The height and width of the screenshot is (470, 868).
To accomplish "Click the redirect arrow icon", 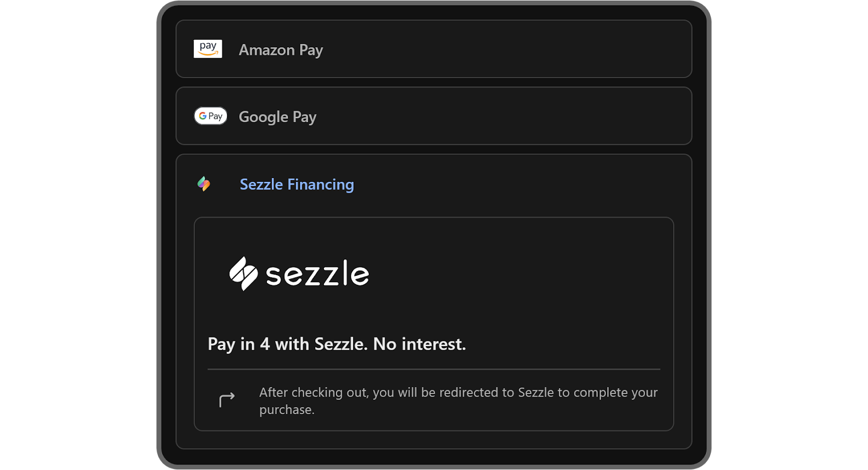I will click(227, 400).
